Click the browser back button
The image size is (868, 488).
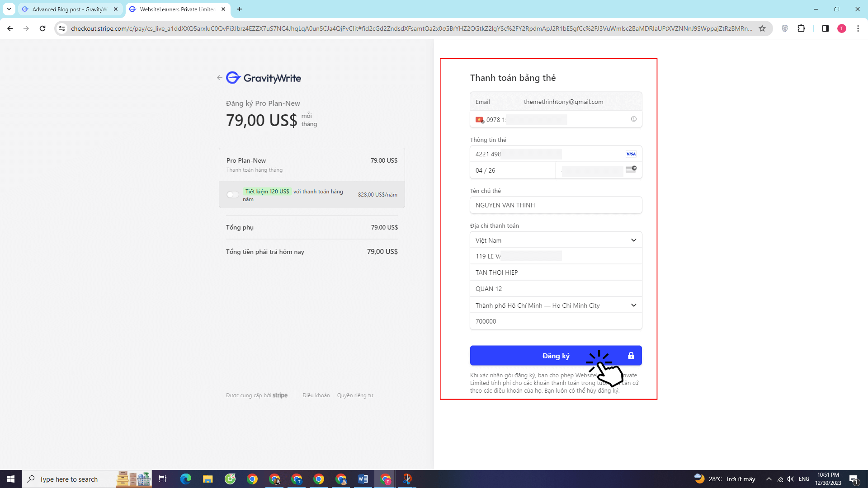(x=10, y=28)
